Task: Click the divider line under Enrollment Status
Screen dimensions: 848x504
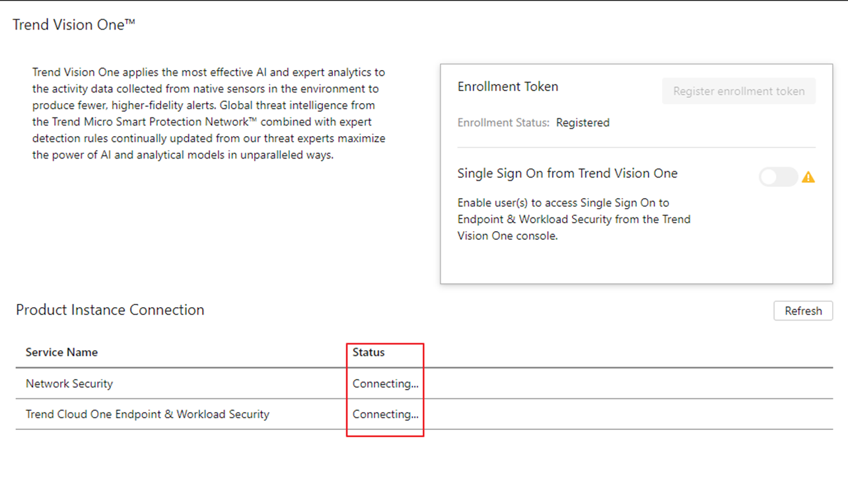Action: [x=636, y=147]
